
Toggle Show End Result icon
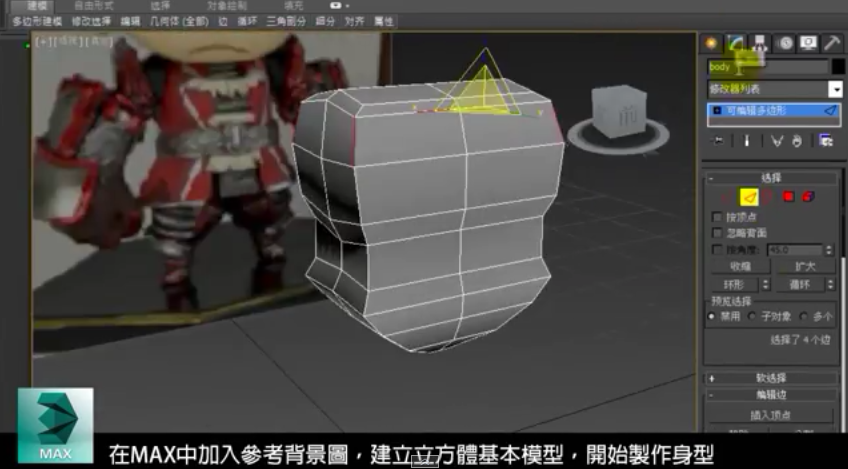click(x=747, y=141)
